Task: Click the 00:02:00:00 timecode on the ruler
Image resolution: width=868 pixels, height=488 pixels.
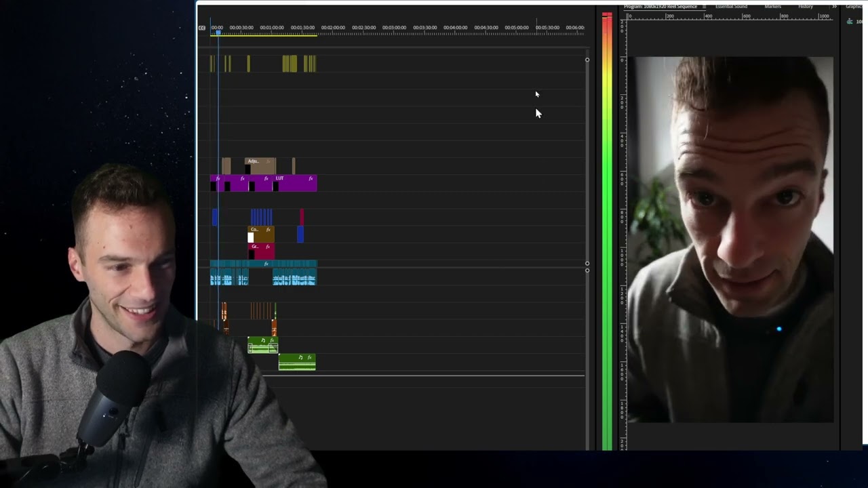Action: (333, 28)
